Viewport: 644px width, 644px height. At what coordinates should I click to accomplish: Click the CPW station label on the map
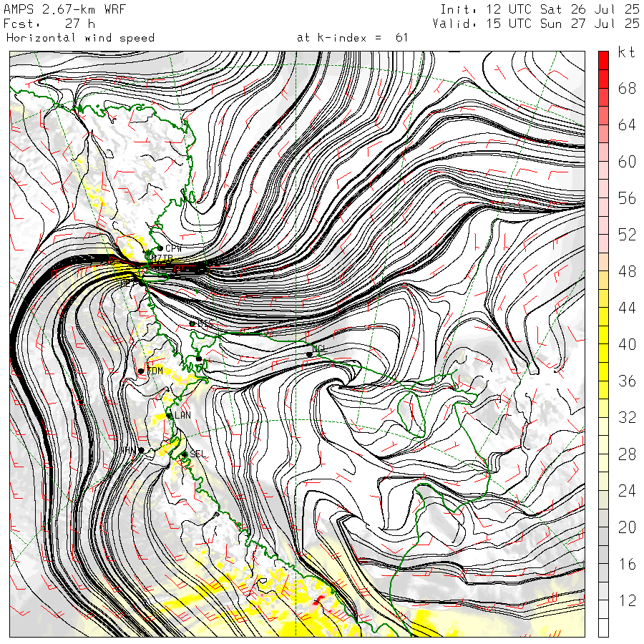(173, 248)
